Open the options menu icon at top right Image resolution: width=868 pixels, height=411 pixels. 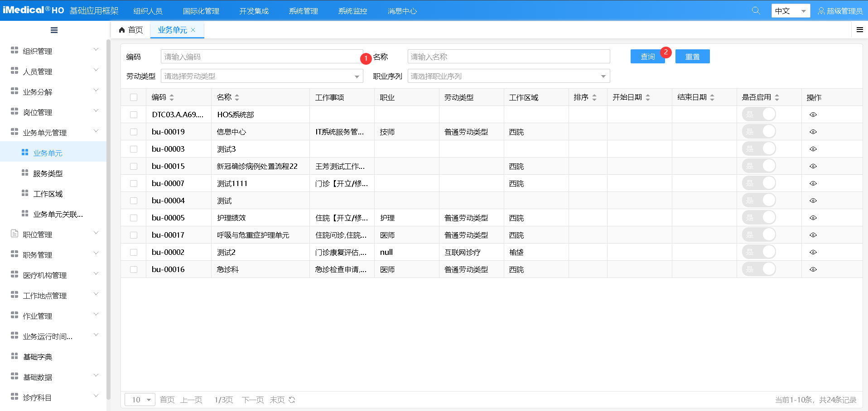[859, 29]
